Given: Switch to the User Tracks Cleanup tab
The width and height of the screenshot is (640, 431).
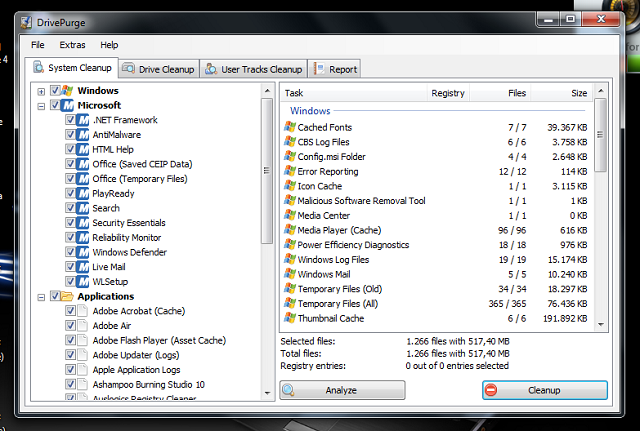Looking at the screenshot, I should (x=254, y=69).
